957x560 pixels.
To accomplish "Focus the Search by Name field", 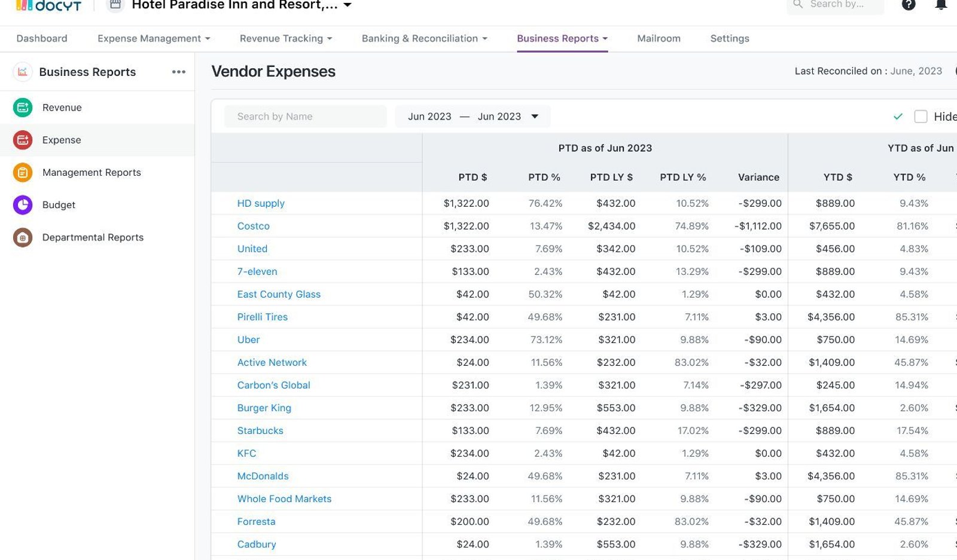I will pyautogui.click(x=306, y=117).
